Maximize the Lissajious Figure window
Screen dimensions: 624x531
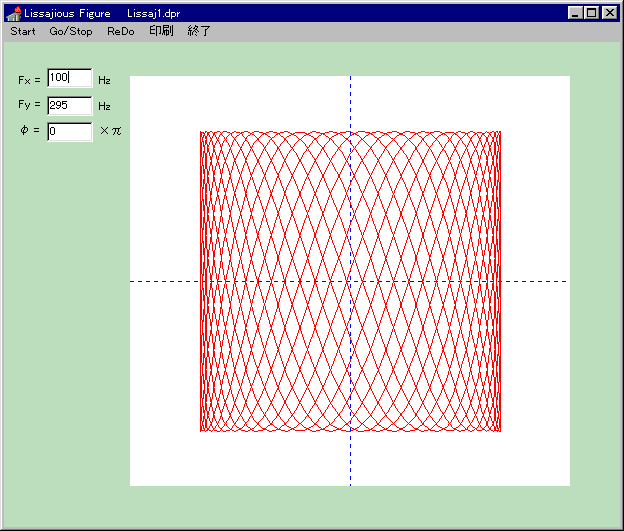click(592, 13)
